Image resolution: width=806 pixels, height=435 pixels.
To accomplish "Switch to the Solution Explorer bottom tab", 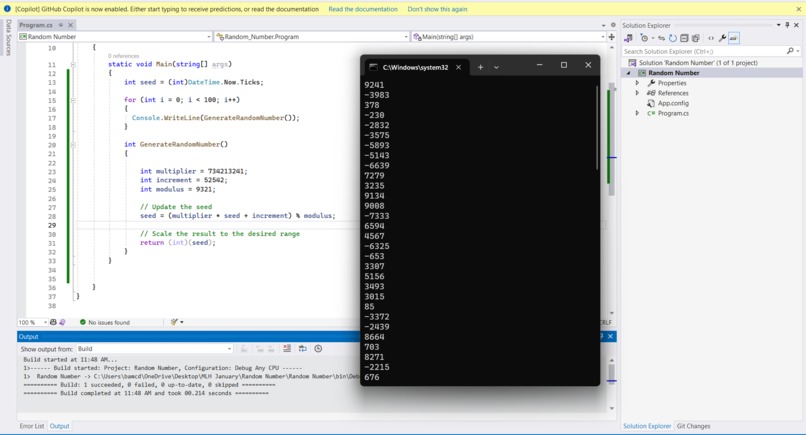I will [x=647, y=426].
